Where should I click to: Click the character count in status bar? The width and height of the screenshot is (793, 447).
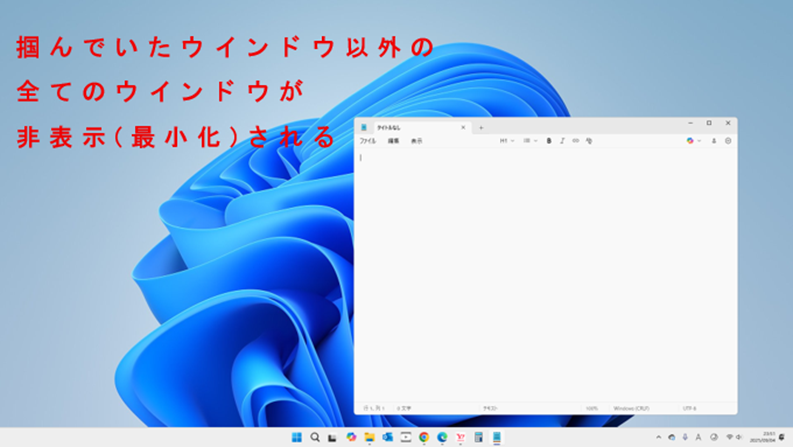tap(404, 408)
